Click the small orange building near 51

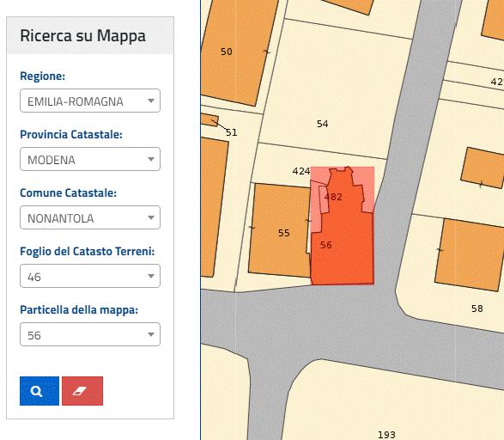click(209, 119)
